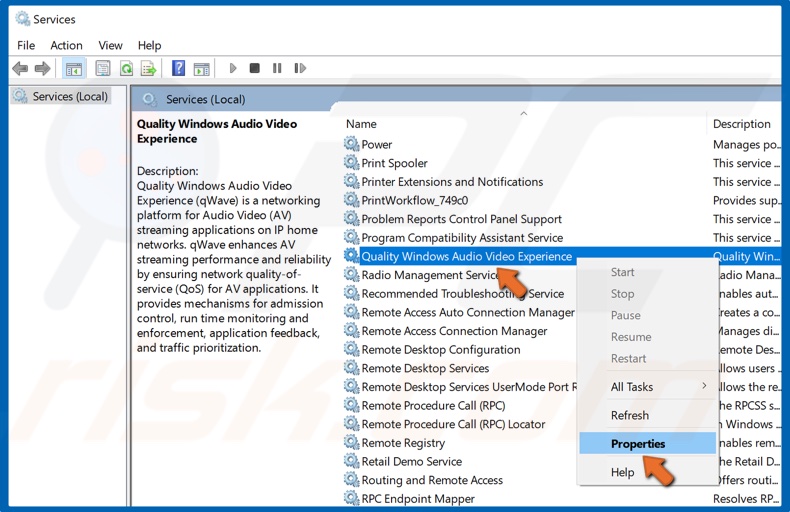Click the Start Service play icon

233,69
